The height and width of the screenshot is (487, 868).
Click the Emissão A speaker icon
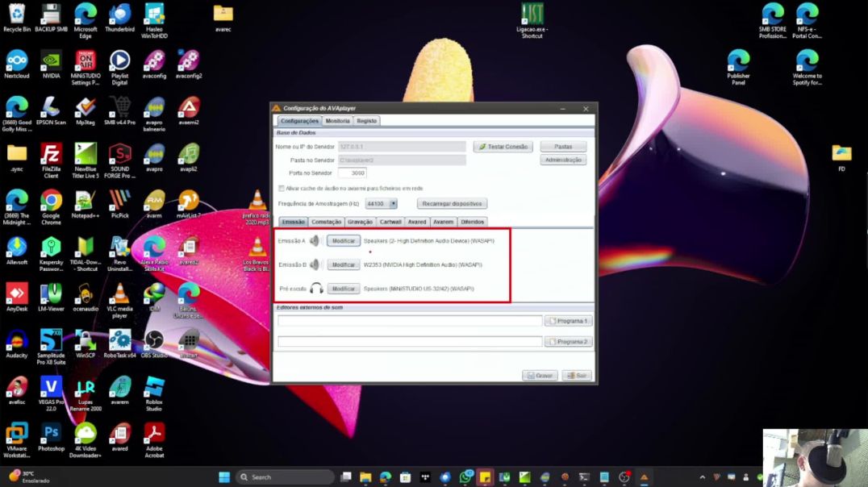315,240
